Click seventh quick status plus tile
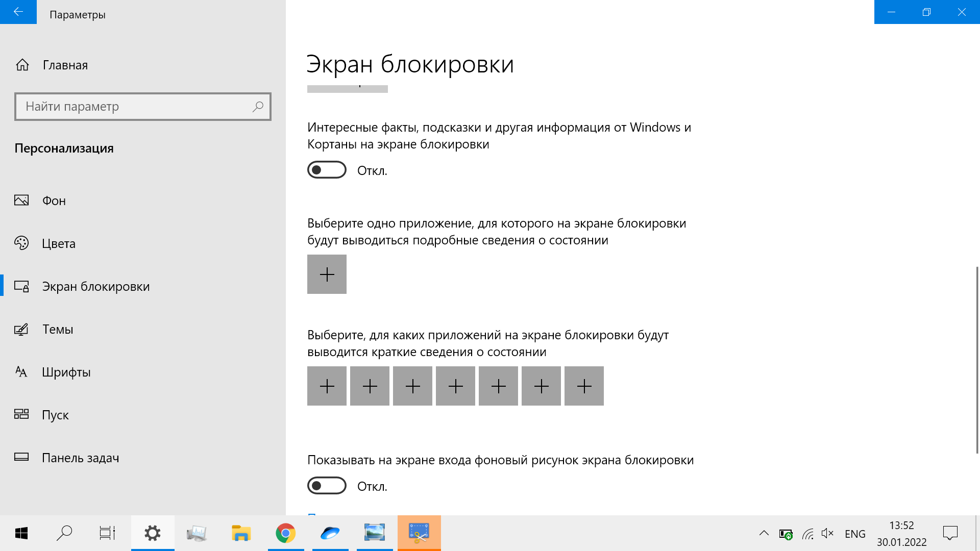Screen dimensions: 980x551 tap(584, 386)
